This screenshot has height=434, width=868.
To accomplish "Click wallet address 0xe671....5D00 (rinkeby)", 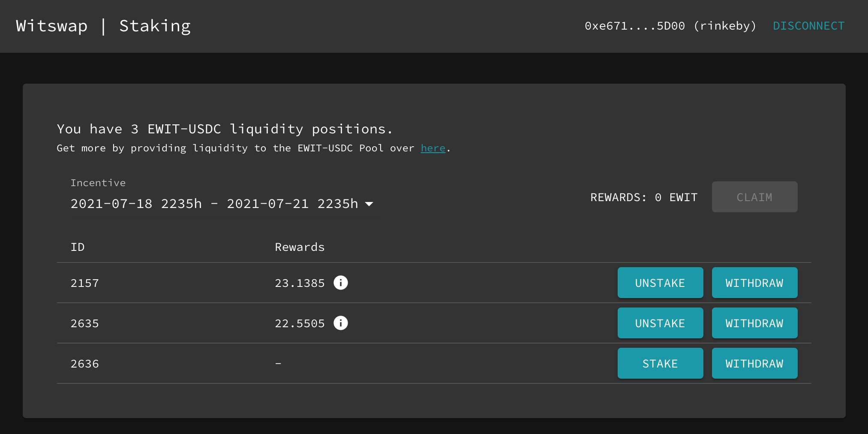I will (670, 26).
